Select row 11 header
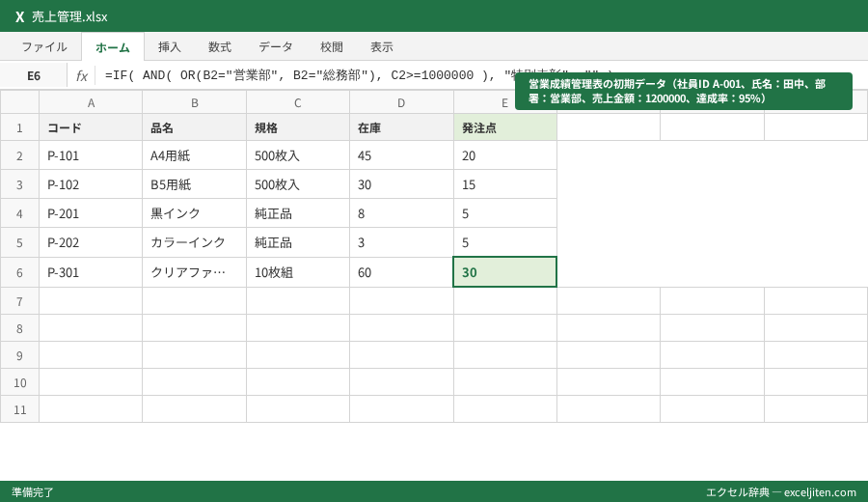 tap(19, 409)
